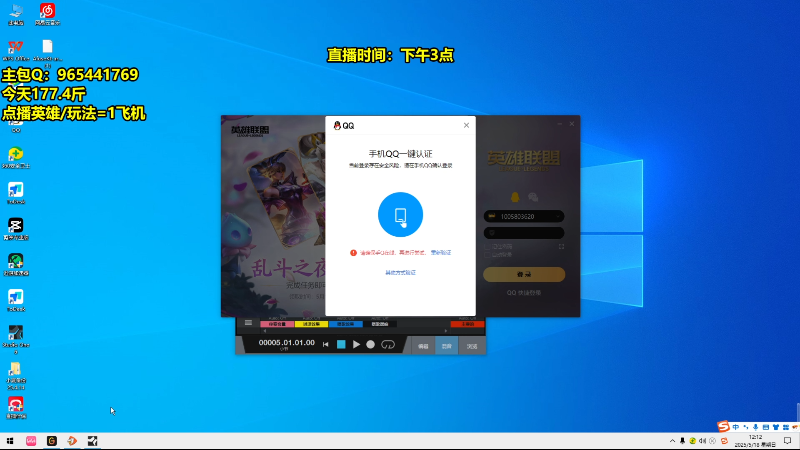Click the orange app icon in taskbar
The width and height of the screenshot is (800, 450).
pos(72,441)
